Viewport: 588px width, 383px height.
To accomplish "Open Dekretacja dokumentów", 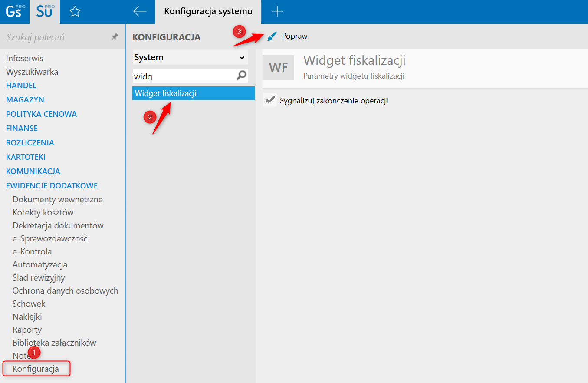I will [x=58, y=226].
